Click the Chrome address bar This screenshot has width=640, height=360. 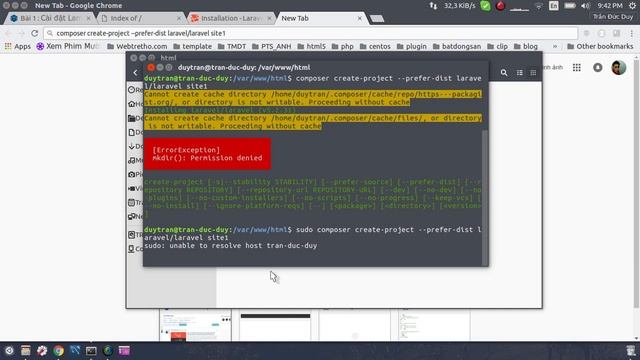point(310,33)
